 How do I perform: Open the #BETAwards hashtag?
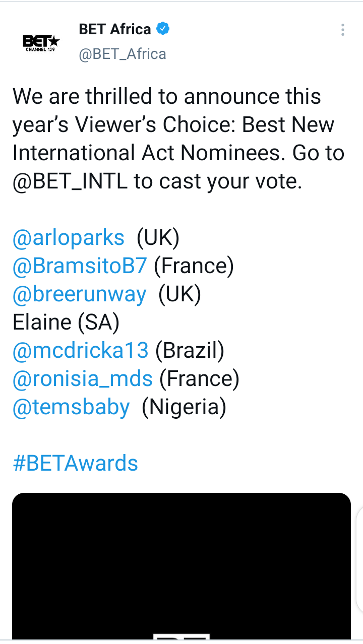[x=75, y=463]
